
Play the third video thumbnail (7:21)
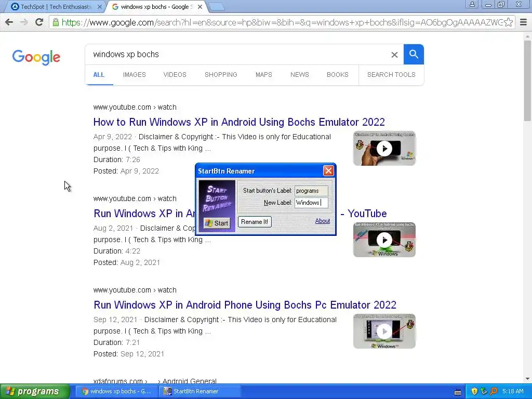click(384, 331)
